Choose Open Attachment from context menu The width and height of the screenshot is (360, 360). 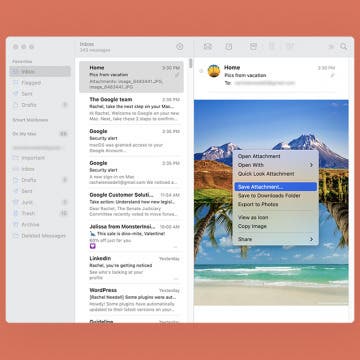pos(275,156)
